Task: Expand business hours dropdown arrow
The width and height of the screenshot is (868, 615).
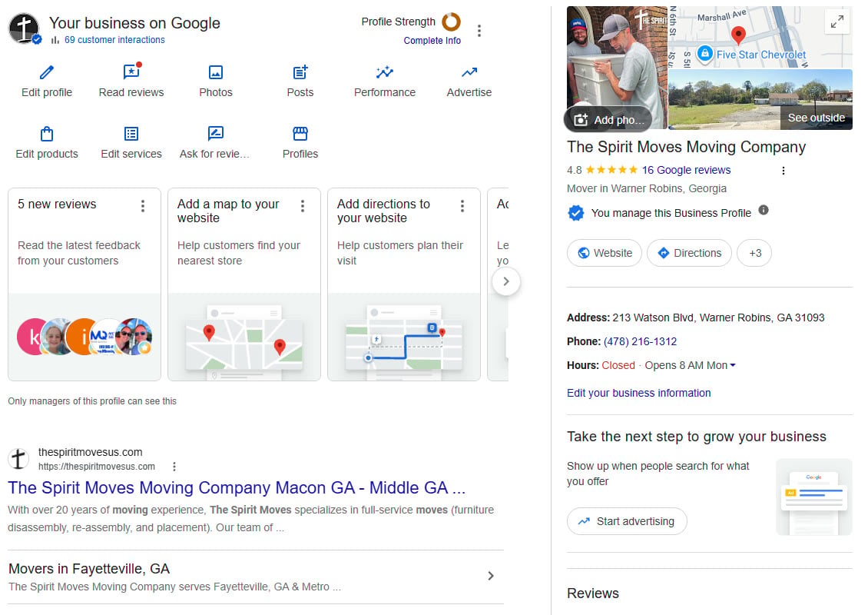Action: (733, 366)
